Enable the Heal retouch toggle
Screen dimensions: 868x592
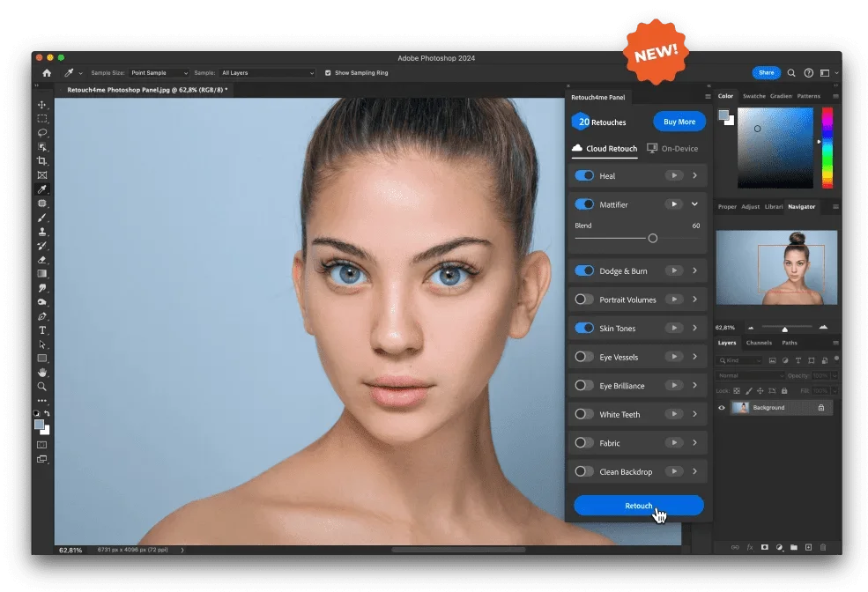point(583,175)
